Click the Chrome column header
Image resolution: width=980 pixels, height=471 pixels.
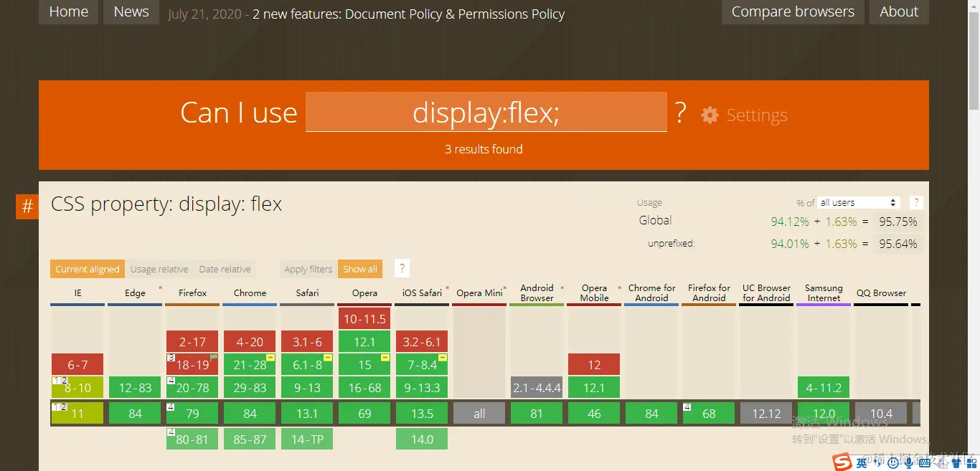click(x=250, y=293)
